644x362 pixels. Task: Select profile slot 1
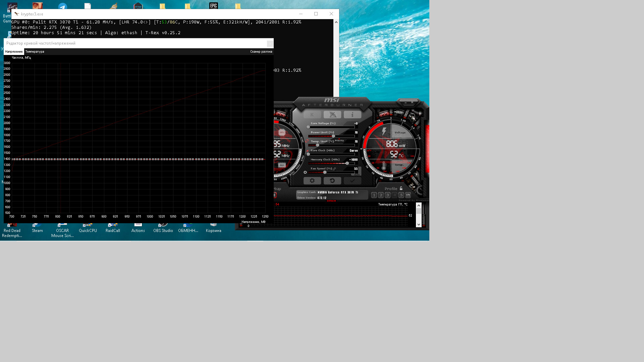(374, 195)
